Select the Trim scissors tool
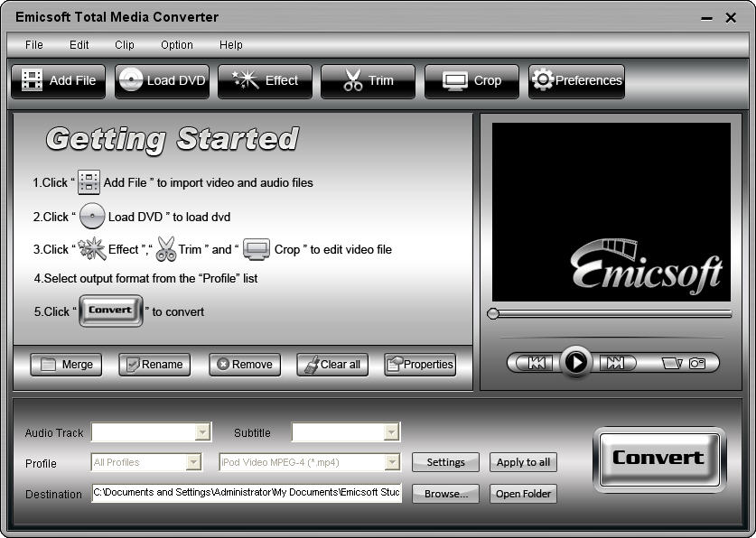The height and width of the screenshot is (538, 756). point(368,81)
